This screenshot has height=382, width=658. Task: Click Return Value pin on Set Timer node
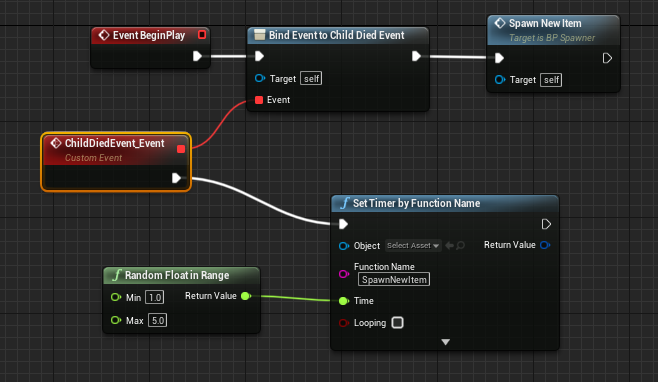coord(545,245)
